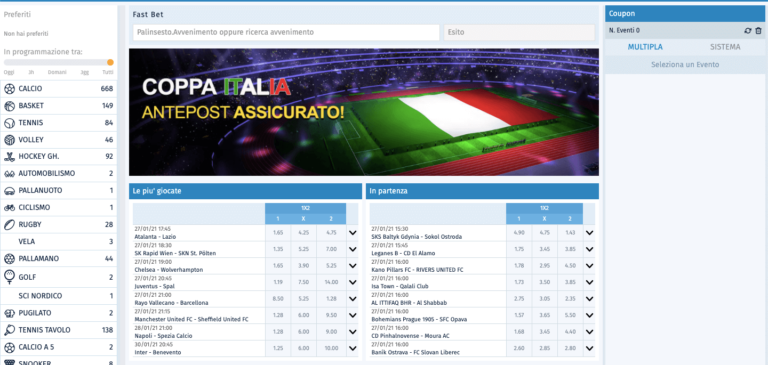Click the Tennis ball icon
Screen dimensions: 768x365
[x=9, y=123]
